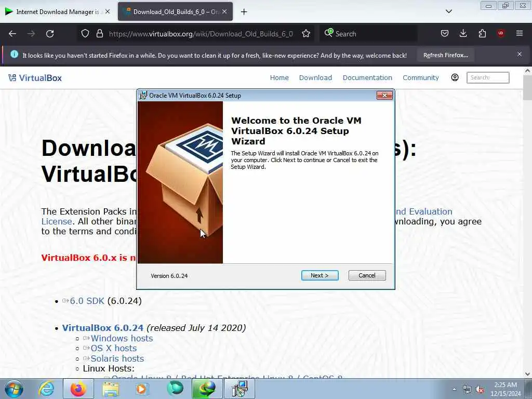Click the VirtualBox site search field
This screenshot has height=399, width=532.
pos(488,77)
